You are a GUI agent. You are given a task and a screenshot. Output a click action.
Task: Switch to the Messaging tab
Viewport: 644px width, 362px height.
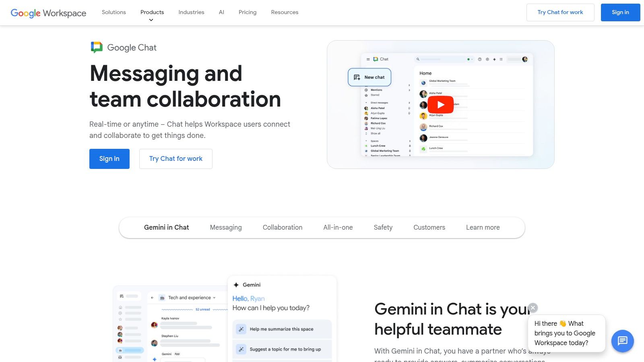click(226, 227)
